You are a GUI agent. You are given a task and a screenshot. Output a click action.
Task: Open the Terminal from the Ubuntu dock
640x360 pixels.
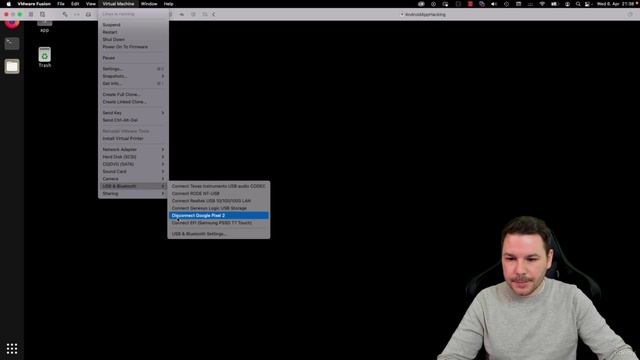coord(12,43)
